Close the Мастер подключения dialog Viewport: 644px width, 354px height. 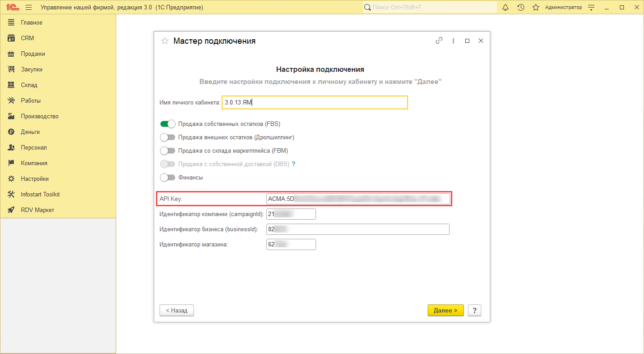click(x=481, y=41)
